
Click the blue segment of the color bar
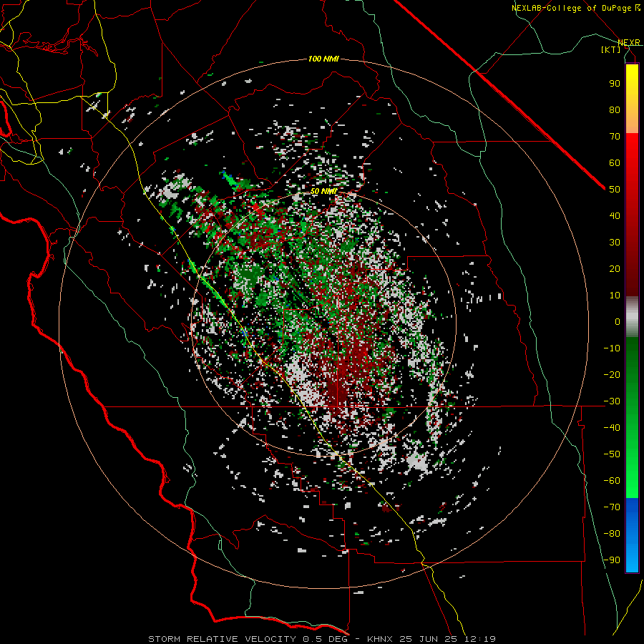click(x=632, y=535)
